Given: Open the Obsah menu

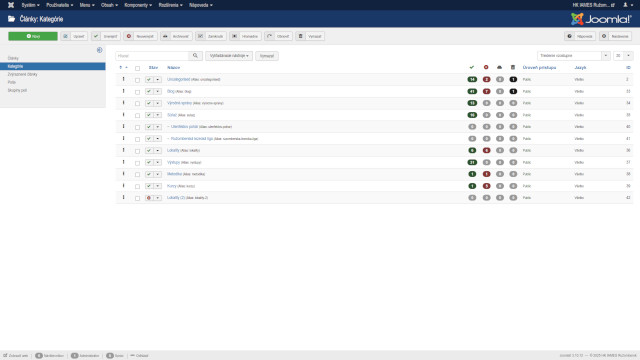Looking at the screenshot, I should 109,5.
